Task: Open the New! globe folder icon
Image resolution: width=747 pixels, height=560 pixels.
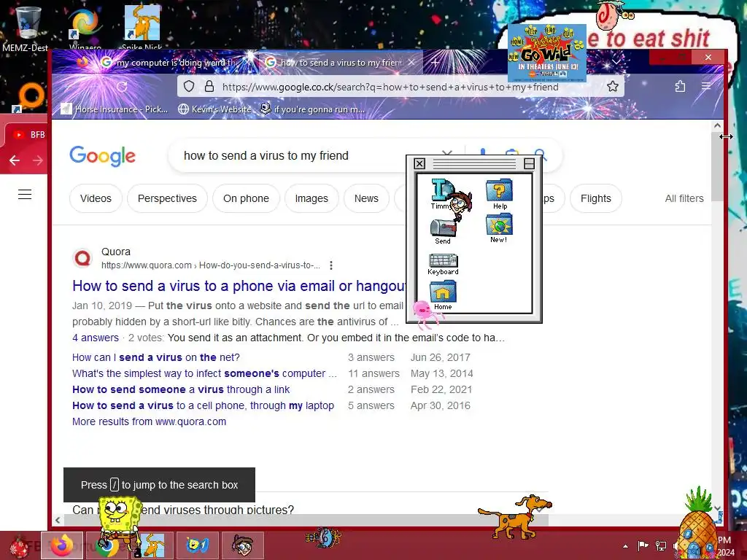Action: click(499, 228)
